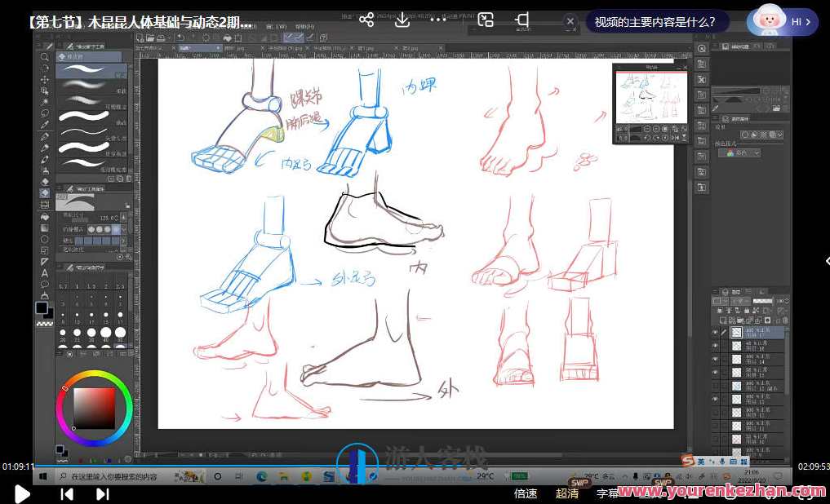
Task: Toggle the eye icon of the third layer
Action: (x=716, y=359)
